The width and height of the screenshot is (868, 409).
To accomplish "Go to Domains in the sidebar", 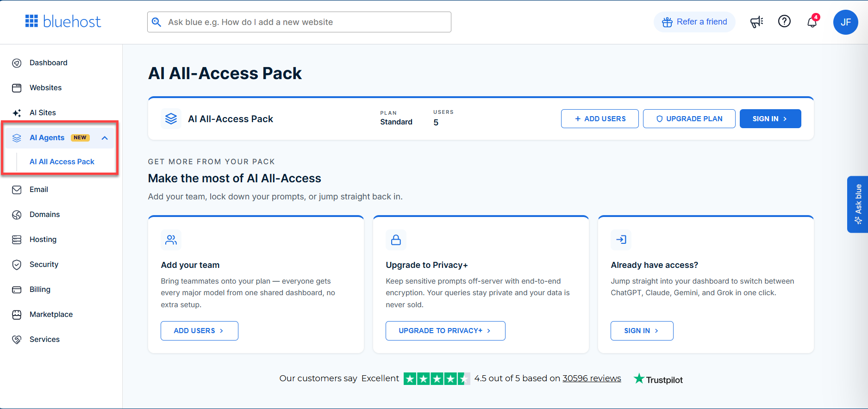I will click(x=44, y=215).
